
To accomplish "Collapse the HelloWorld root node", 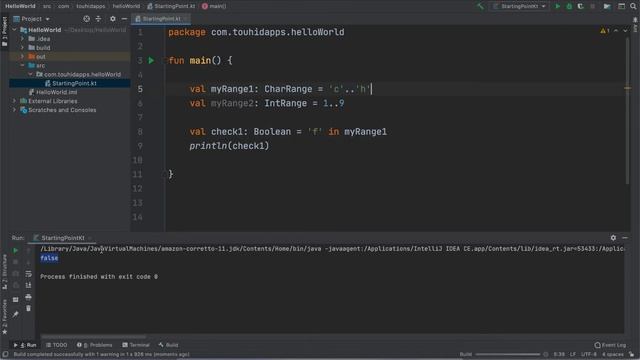I will 15,30.
